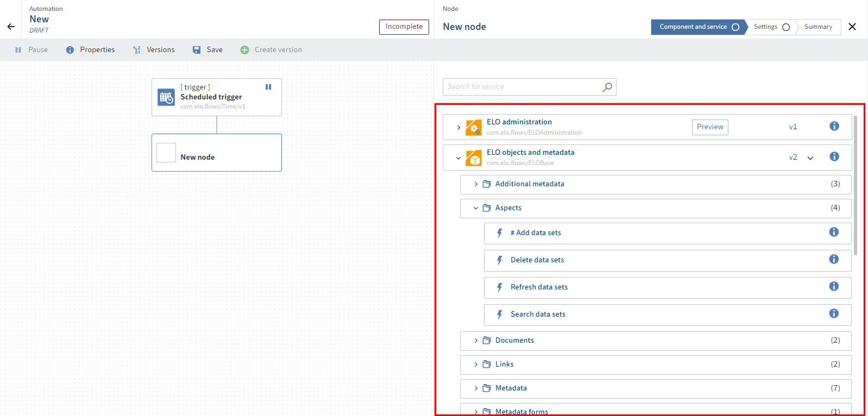Collapse the Aspects folder
This screenshot has width=868, height=416.
tap(476, 208)
